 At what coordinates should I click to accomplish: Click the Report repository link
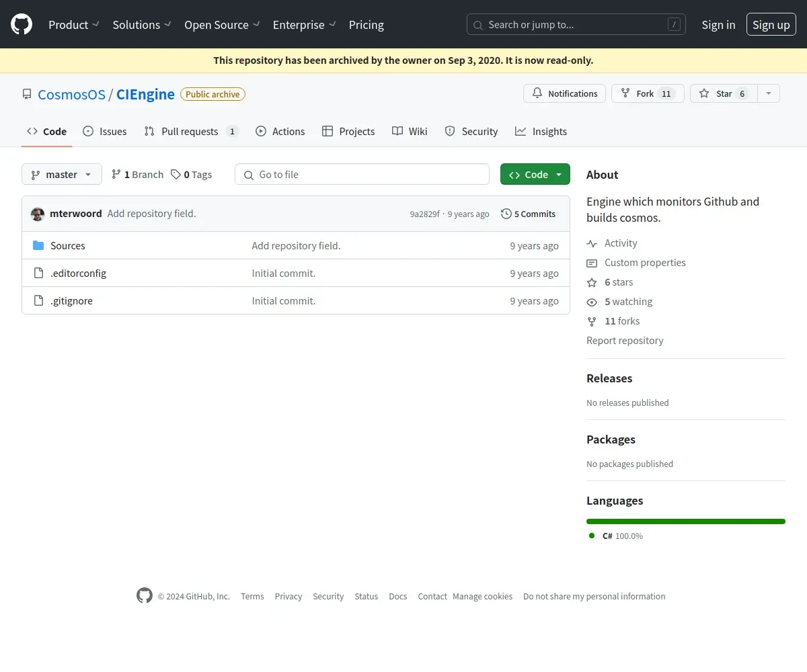pos(625,340)
